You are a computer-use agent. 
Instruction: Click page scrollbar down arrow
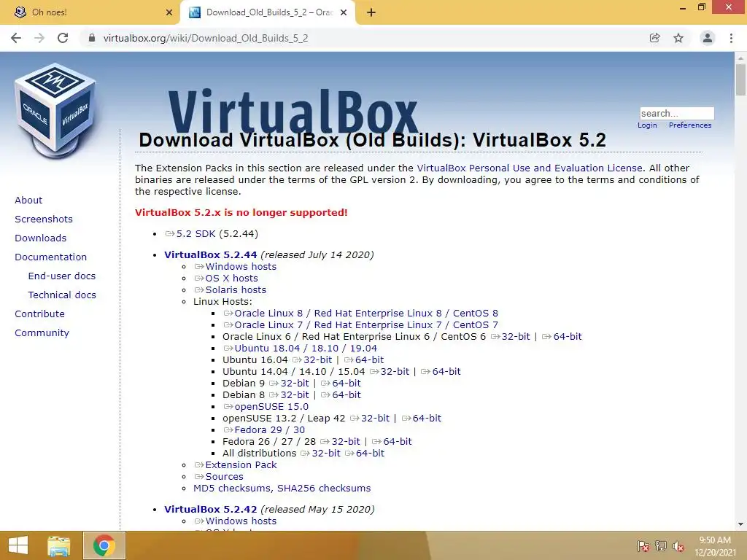[x=740, y=524]
